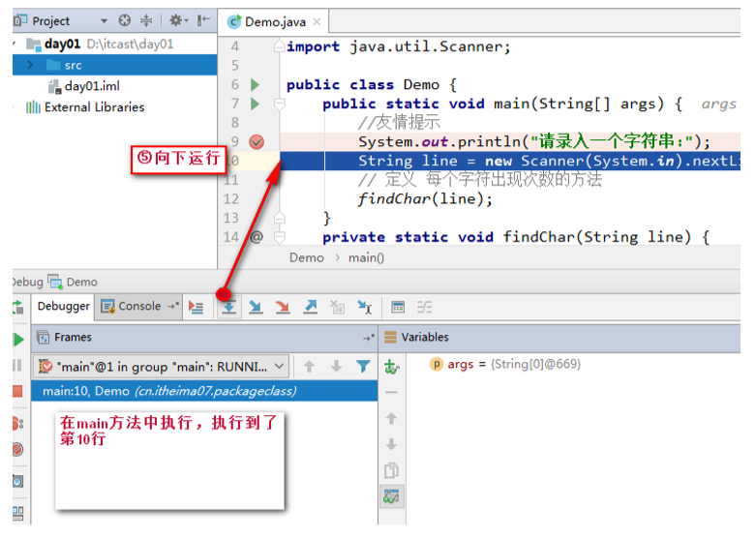Screen dimensions: 756x539
Task: Toggle Mute Breakpoints icon
Action: click(x=17, y=449)
